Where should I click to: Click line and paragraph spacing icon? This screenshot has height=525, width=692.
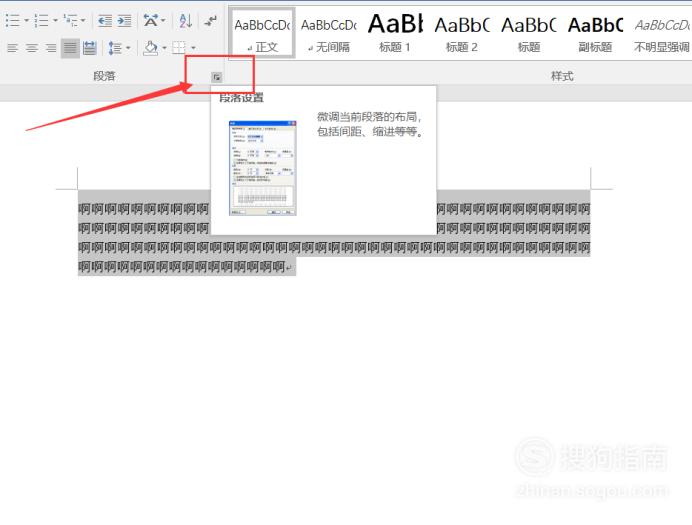pos(115,48)
